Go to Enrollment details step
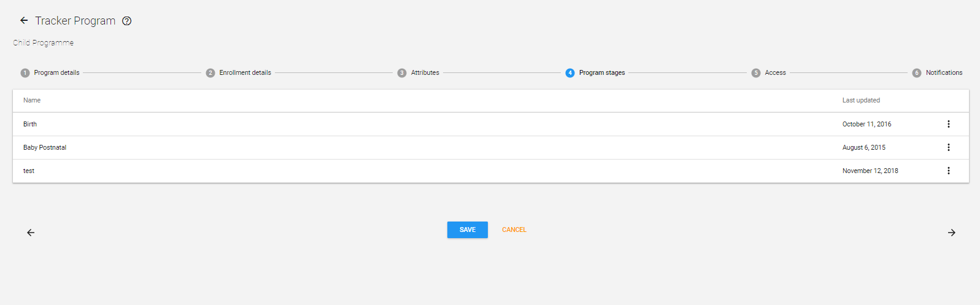 (x=245, y=73)
